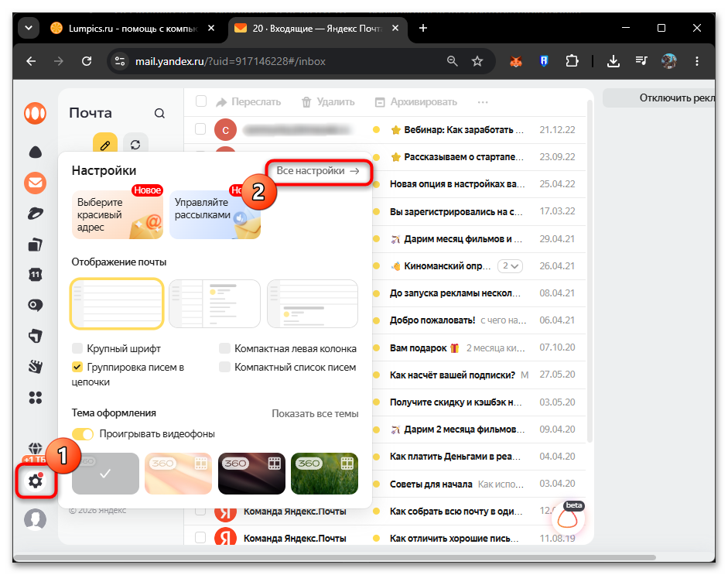Open the browser downloads icon
Screen dimensions: 728x575
pos(614,61)
